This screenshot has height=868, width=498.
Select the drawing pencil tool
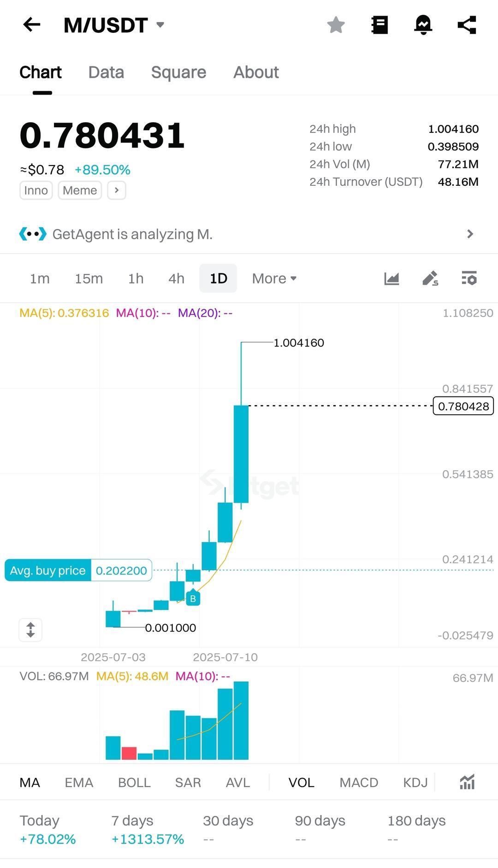[x=430, y=278]
